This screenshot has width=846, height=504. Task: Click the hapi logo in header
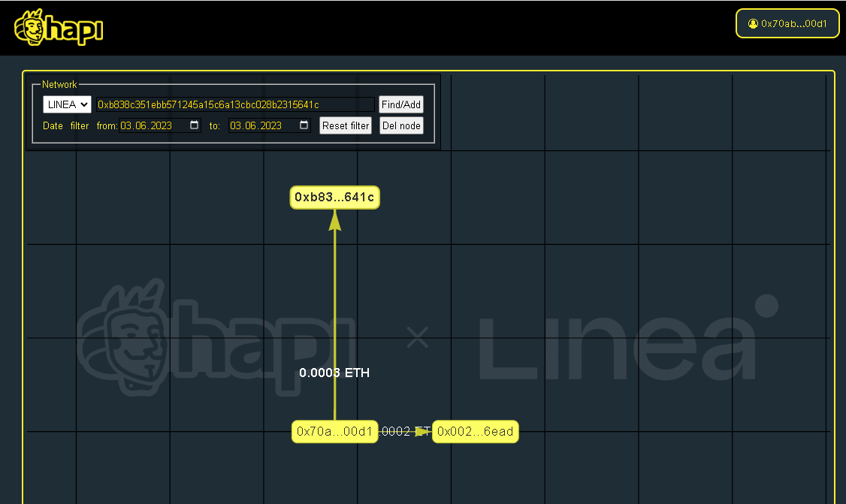pos(59,27)
